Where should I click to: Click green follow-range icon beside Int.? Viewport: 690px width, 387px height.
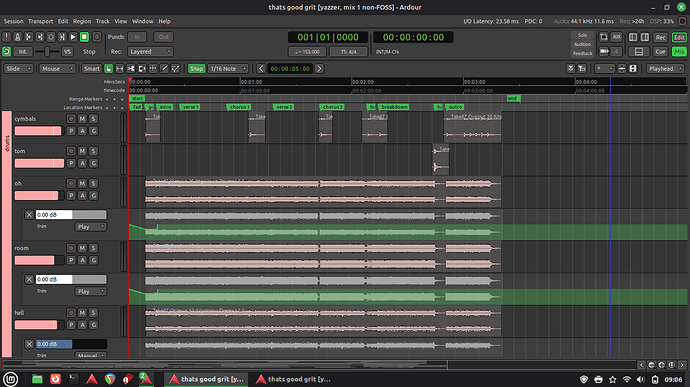tap(7, 52)
